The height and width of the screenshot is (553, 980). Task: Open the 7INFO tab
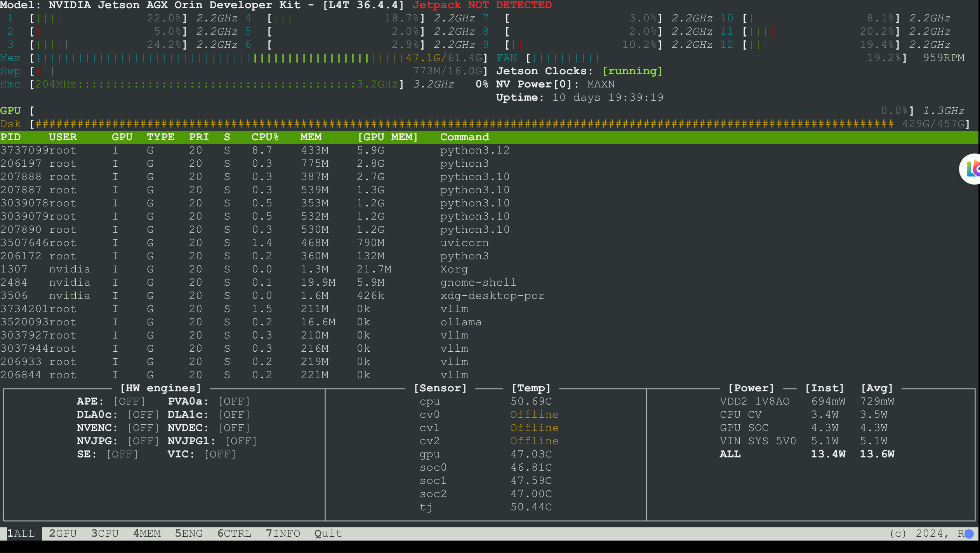pyautogui.click(x=283, y=534)
